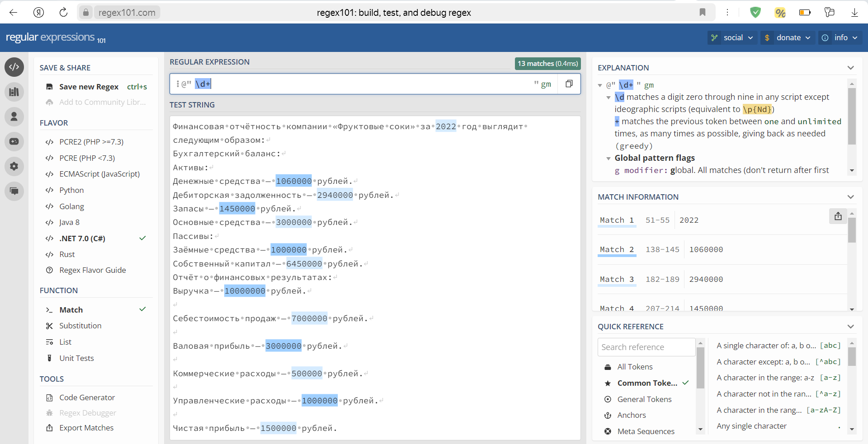Click export matches icon in Match Information
The height and width of the screenshot is (444, 868).
[x=838, y=216]
